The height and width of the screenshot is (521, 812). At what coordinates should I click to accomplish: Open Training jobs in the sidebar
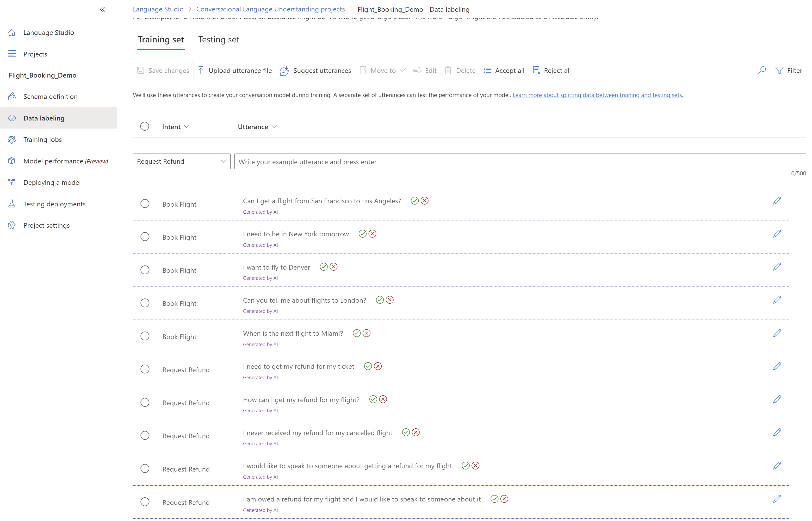[x=42, y=139]
